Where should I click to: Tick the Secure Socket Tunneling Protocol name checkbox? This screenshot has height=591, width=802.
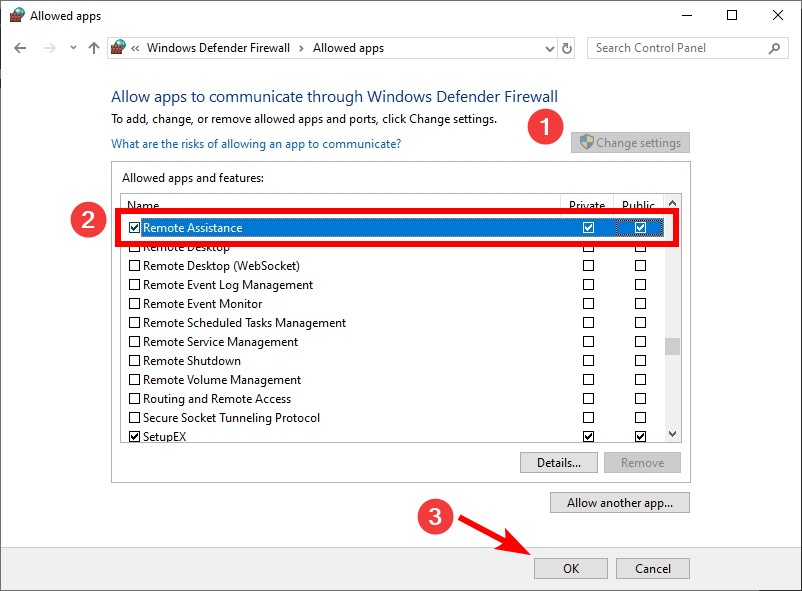[135, 418]
